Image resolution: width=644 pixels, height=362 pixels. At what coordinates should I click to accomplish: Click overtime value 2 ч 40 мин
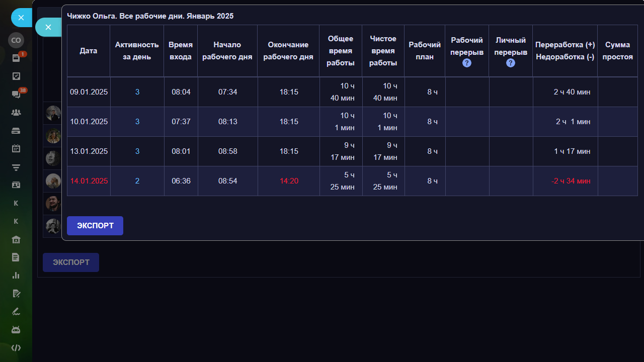tap(572, 92)
